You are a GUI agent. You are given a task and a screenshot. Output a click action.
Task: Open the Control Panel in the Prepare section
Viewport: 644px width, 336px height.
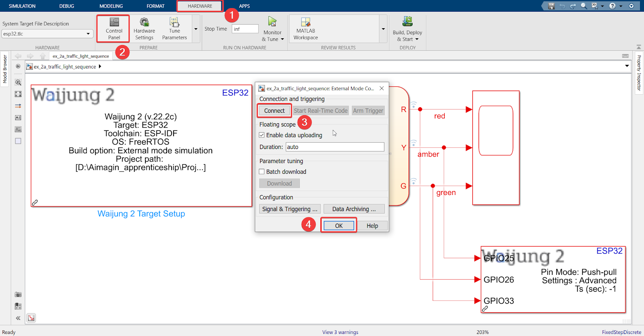114,28
